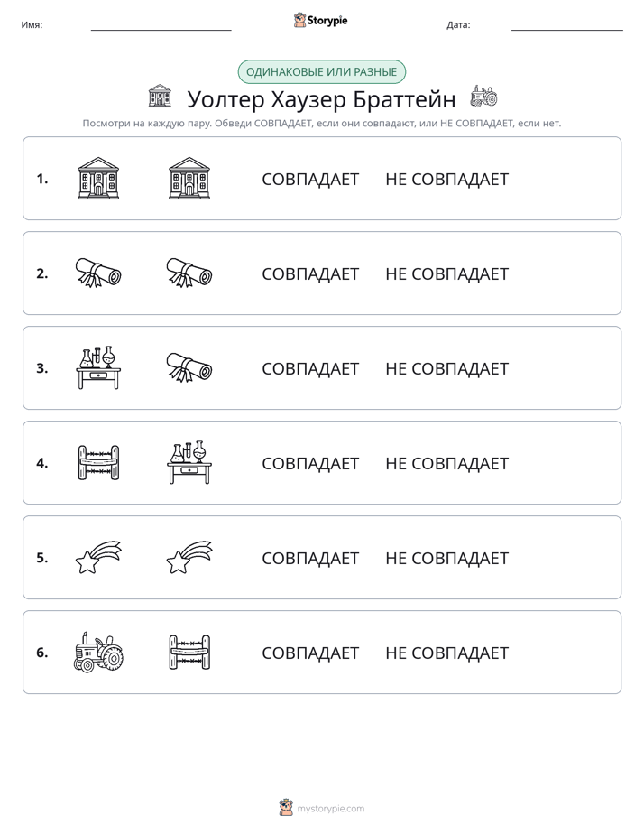Click the left building icon in row 1
This screenshot has height=834, width=644.
tap(98, 178)
